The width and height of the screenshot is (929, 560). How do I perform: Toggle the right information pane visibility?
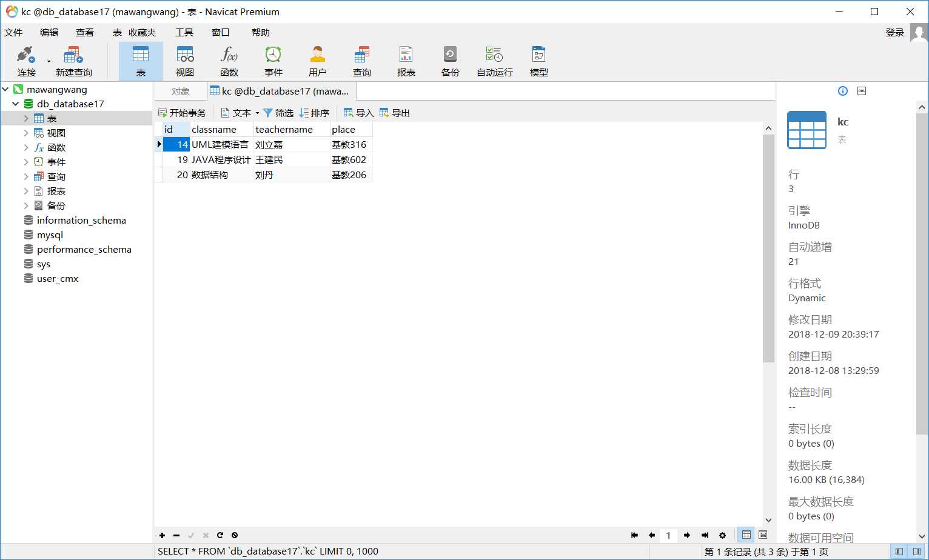point(917,552)
